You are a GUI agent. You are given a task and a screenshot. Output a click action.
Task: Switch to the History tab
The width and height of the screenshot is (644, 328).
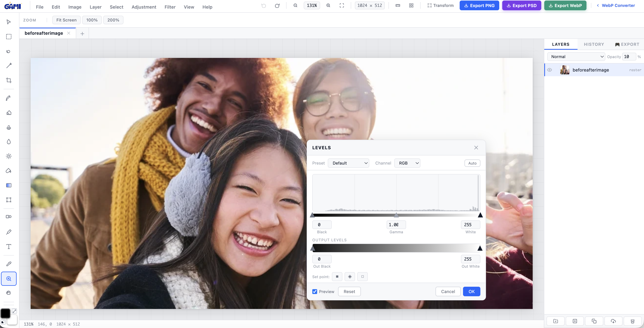pos(594,44)
